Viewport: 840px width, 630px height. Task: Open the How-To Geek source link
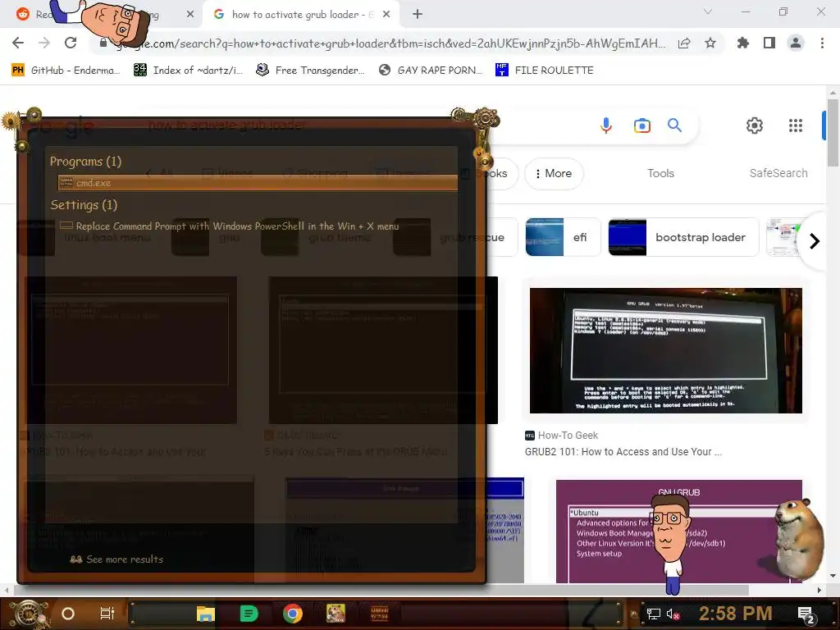[x=561, y=436]
